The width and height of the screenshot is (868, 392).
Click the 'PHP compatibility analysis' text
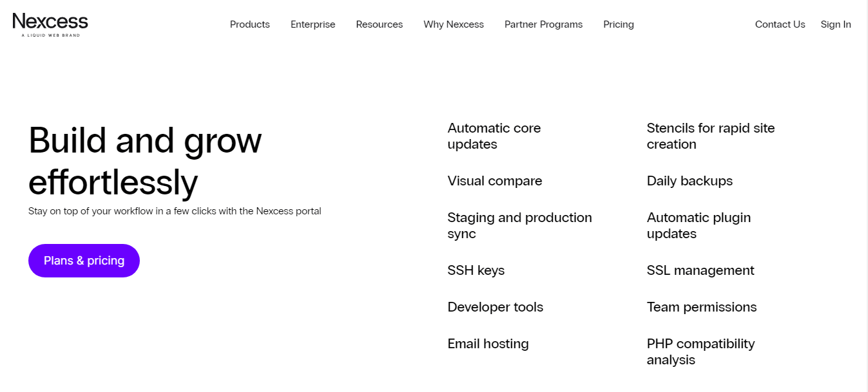coord(701,351)
